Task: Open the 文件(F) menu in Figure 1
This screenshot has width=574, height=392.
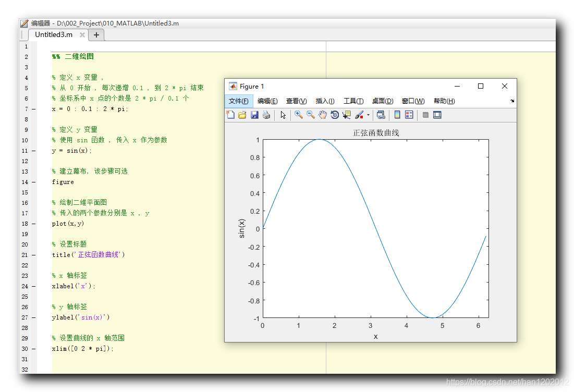Action: pos(239,101)
